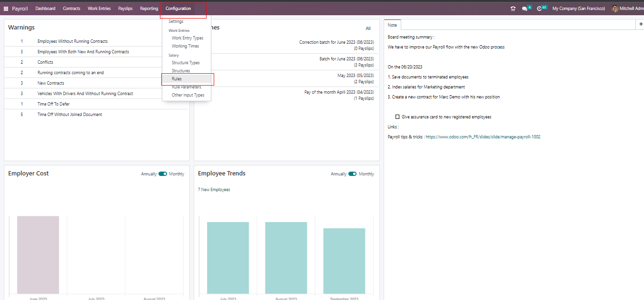Open the Work Entries menu
This screenshot has width=644, height=300.
99,9
